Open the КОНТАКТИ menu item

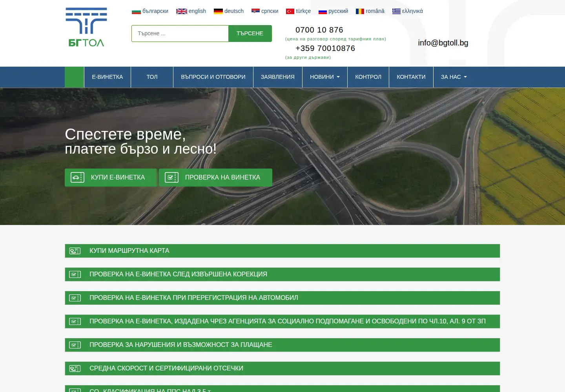pyautogui.click(x=411, y=77)
